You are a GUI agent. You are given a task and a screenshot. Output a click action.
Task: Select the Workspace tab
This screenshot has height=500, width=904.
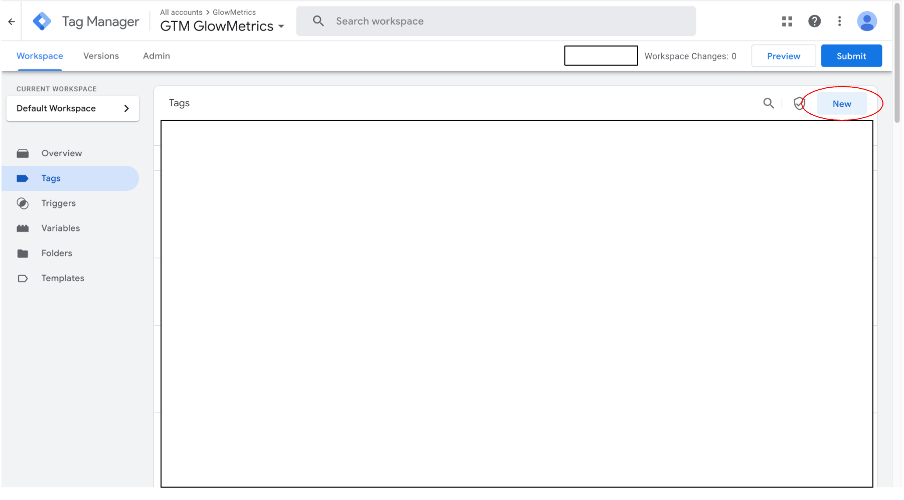40,56
